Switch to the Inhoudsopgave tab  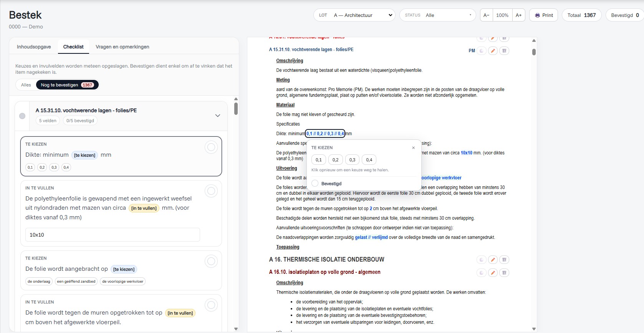(x=34, y=47)
